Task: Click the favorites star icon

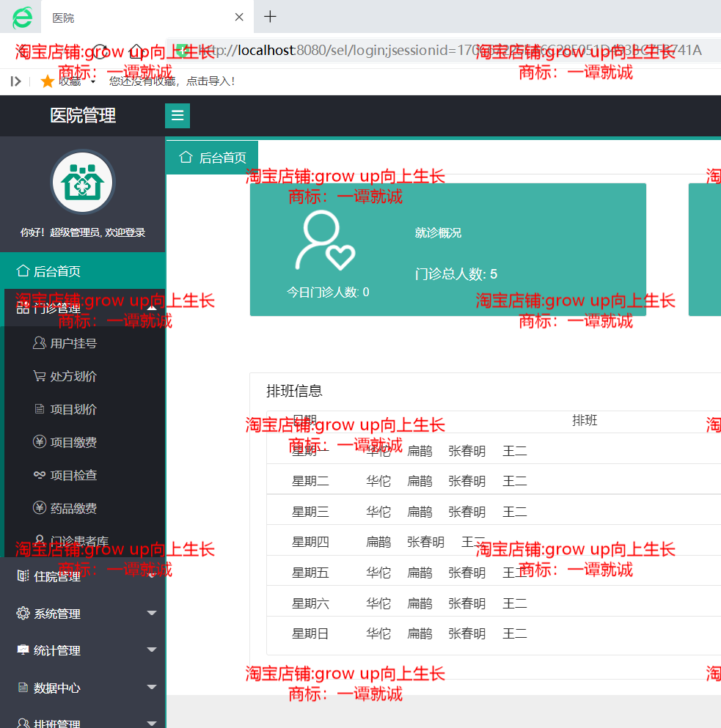Action: point(48,81)
